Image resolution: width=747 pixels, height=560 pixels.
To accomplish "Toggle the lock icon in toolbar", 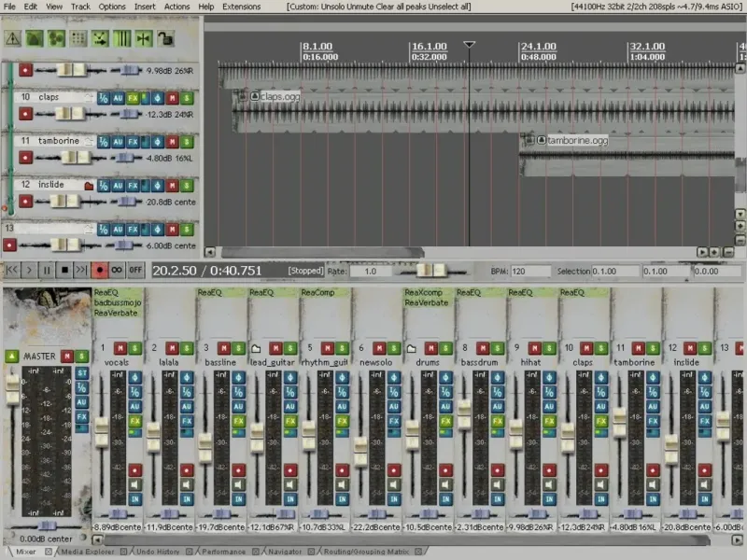I will pos(165,38).
